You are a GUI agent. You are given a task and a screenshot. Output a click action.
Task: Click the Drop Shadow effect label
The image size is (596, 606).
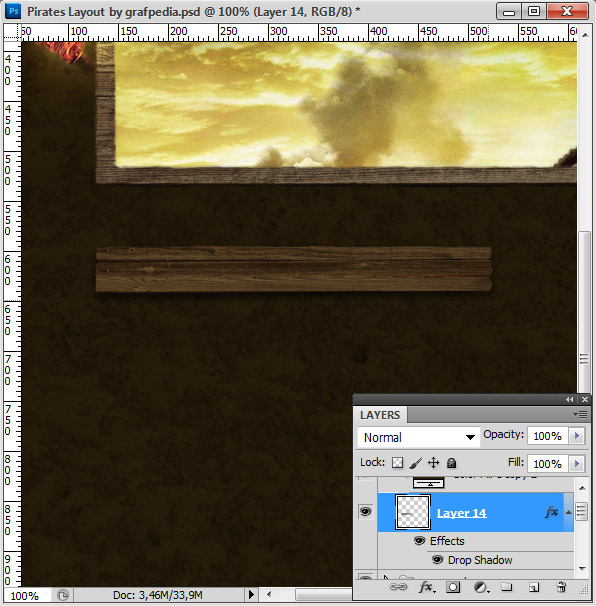point(480,560)
